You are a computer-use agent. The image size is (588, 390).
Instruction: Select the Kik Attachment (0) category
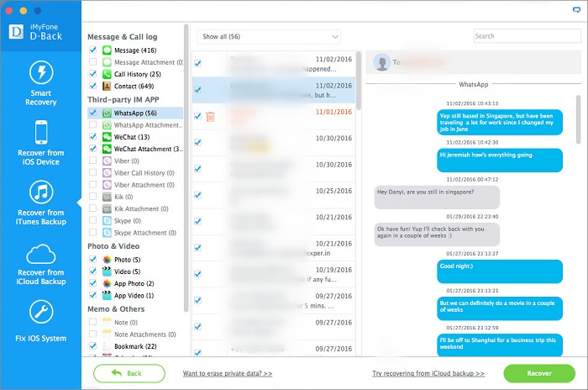tap(141, 208)
